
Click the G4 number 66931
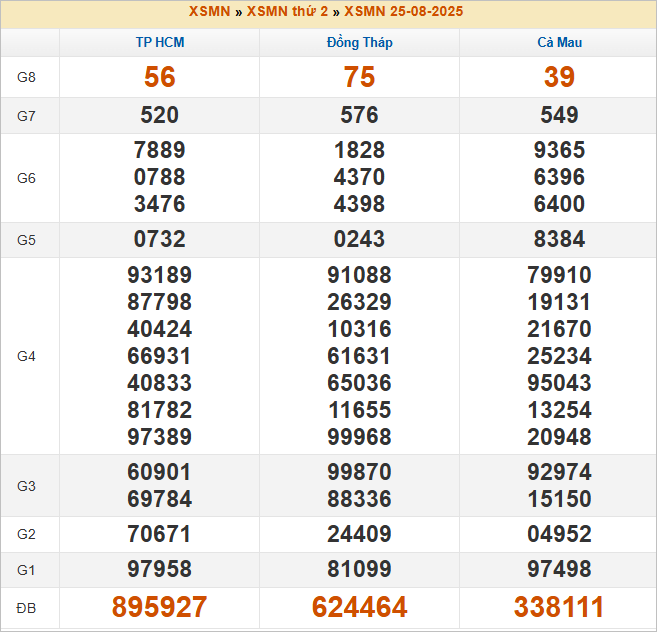(160, 356)
